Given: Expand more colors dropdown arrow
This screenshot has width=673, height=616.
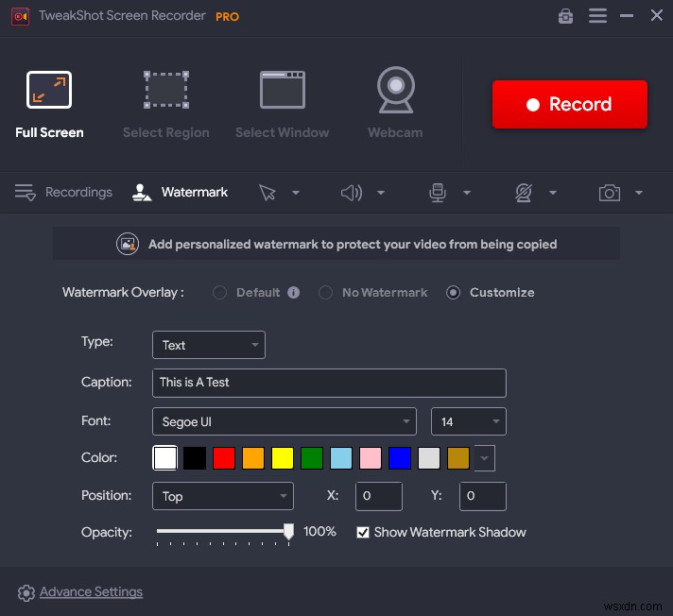Looking at the screenshot, I should 485,457.
